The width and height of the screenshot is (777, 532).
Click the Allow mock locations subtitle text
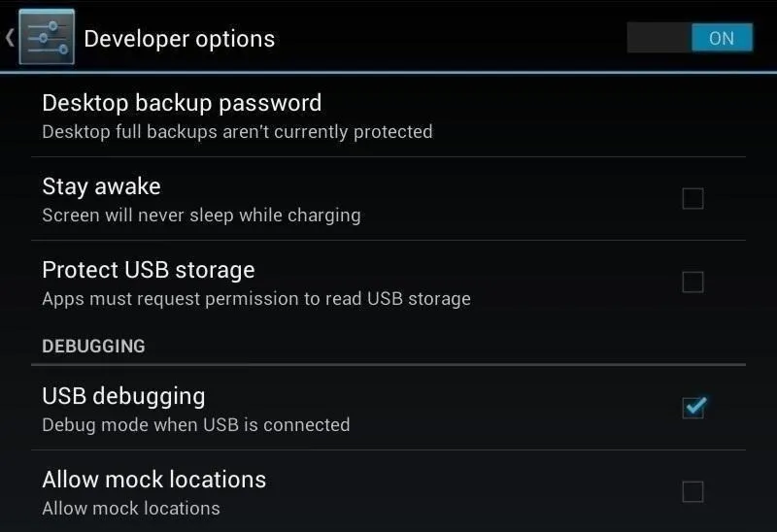pyautogui.click(x=130, y=508)
